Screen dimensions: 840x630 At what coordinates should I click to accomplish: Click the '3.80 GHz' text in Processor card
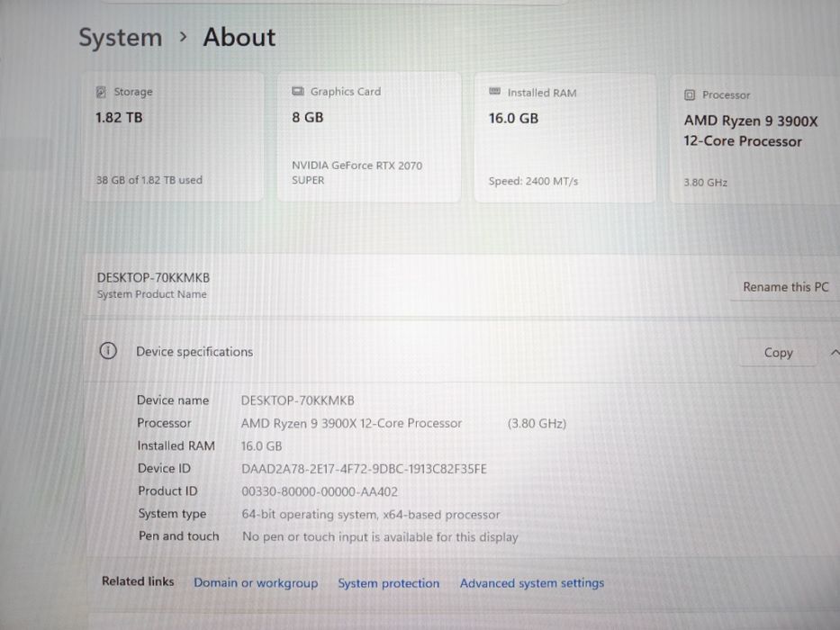[705, 183]
